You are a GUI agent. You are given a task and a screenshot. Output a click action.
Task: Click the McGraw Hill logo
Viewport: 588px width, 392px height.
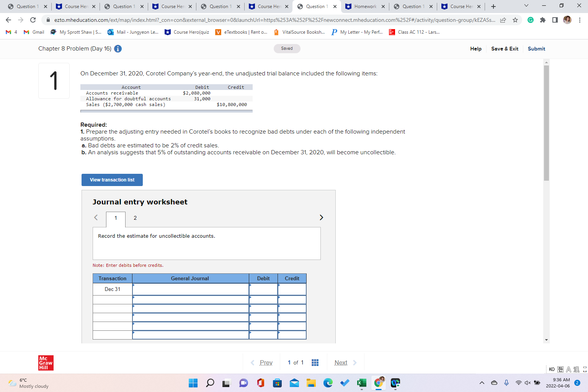click(x=46, y=362)
